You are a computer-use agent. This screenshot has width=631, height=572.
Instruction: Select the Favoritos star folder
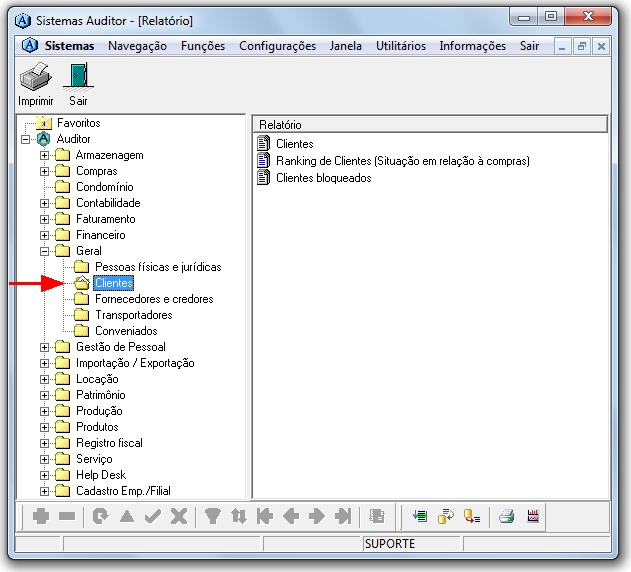(77, 123)
